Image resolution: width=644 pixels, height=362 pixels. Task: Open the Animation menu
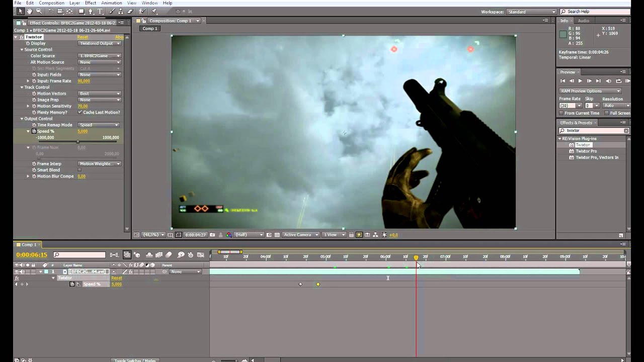click(112, 3)
